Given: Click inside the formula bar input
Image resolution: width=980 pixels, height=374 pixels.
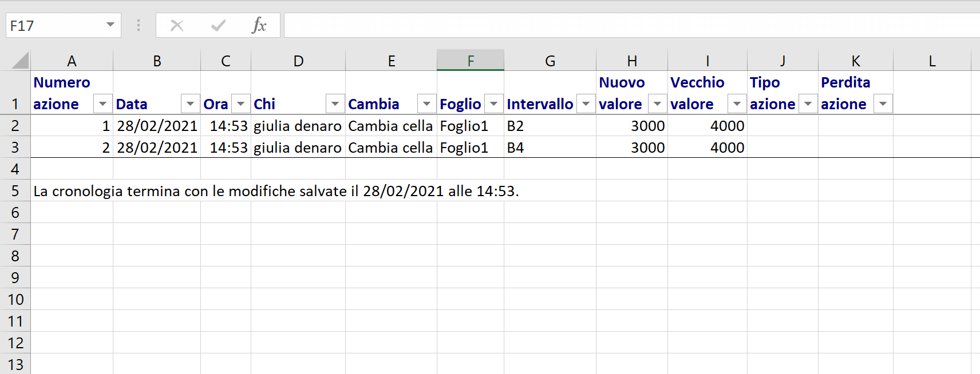Looking at the screenshot, I should pyautogui.click(x=630, y=25).
